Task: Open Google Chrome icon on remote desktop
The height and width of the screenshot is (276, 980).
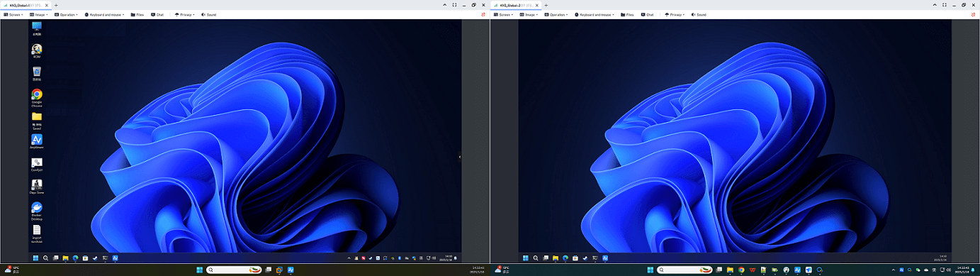Action: (x=37, y=98)
